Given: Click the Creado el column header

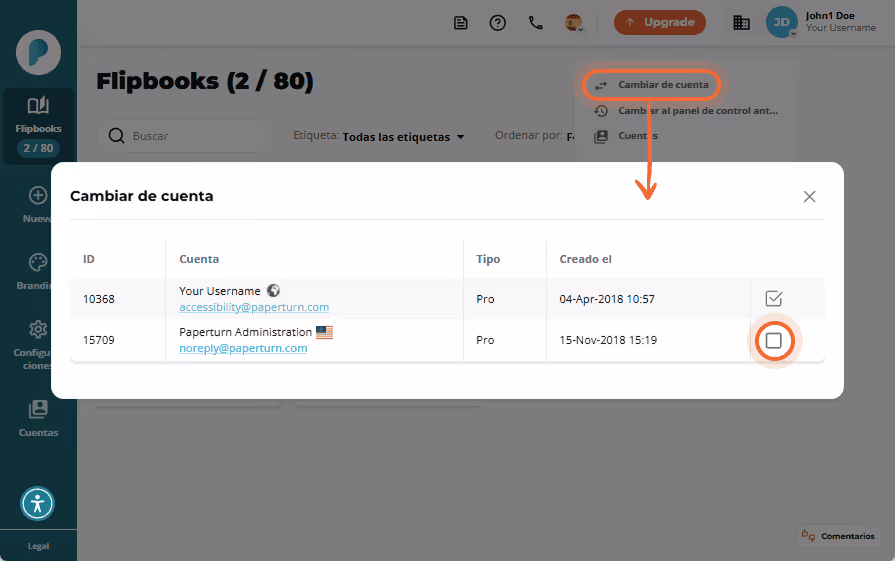Looking at the screenshot, I should 585,259.
